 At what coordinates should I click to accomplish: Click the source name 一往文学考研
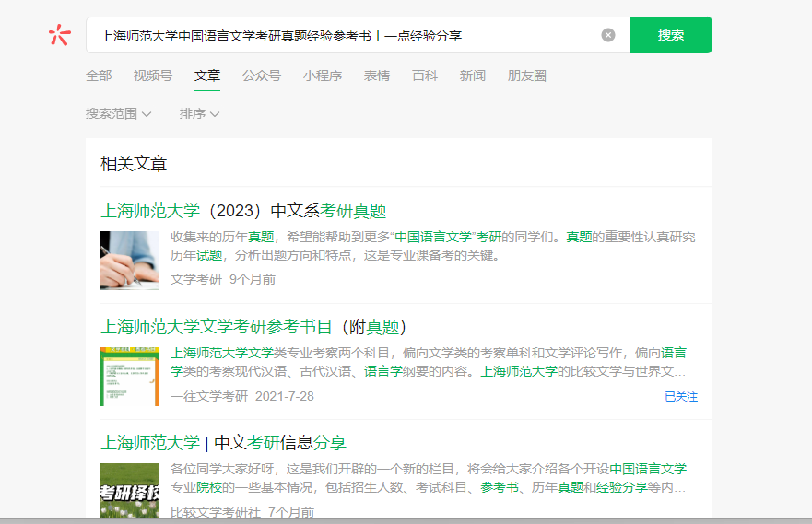point(209,396)
